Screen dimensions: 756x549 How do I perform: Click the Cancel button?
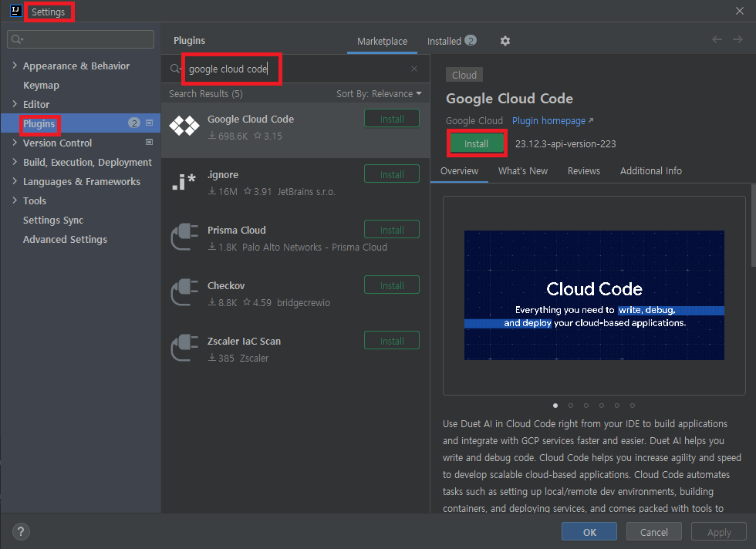[654, 531]
